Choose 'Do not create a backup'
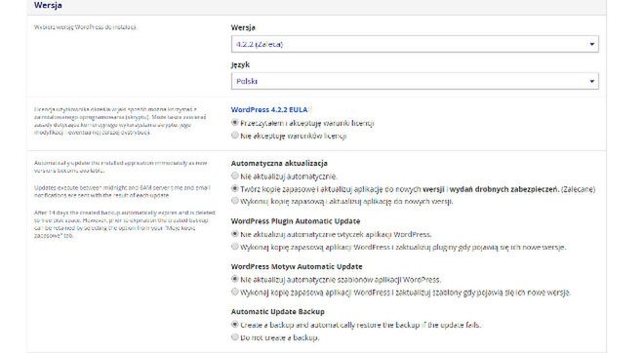644x353 pixels. click(x=235, y=337)
